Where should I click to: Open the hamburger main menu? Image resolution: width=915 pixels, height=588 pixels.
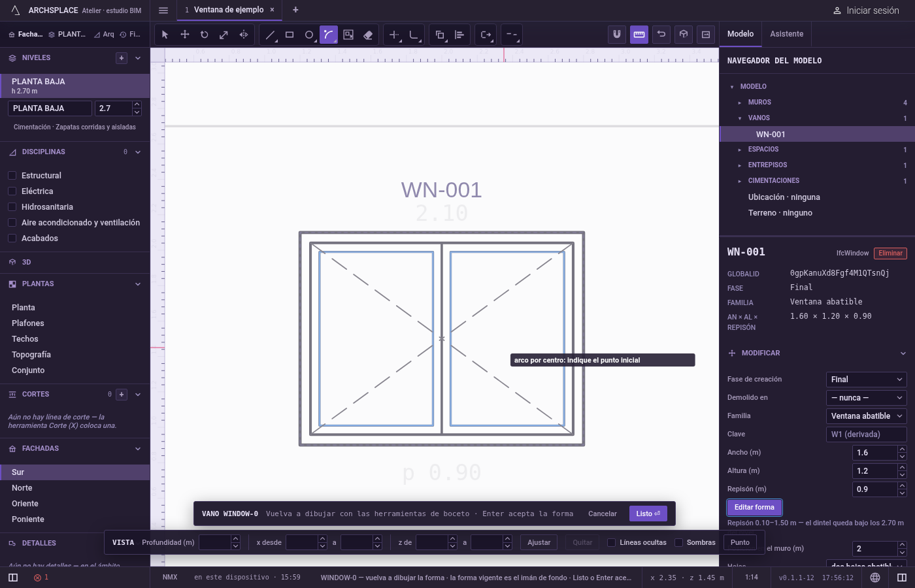[x=163, y=10]
